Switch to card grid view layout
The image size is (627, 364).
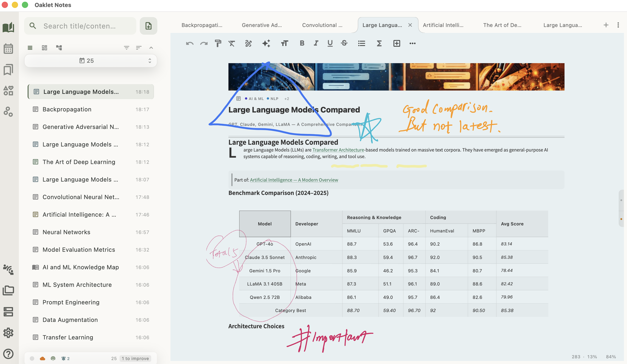[44, 48]
